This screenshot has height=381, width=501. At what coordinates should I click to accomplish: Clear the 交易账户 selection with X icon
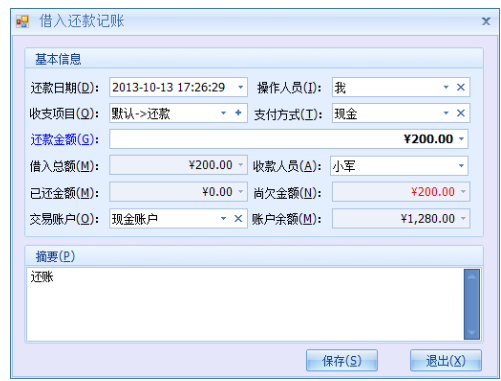point(238,219)
